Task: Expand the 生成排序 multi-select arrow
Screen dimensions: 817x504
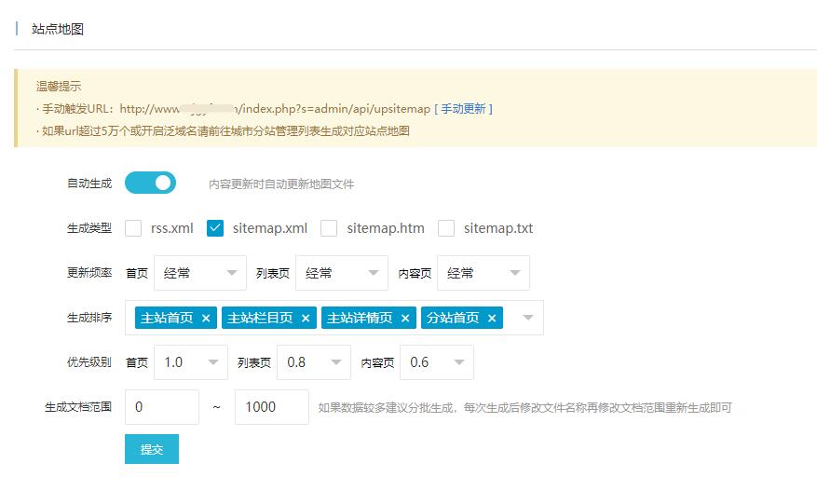Action: pyautogui.click(x=528, y=318)
